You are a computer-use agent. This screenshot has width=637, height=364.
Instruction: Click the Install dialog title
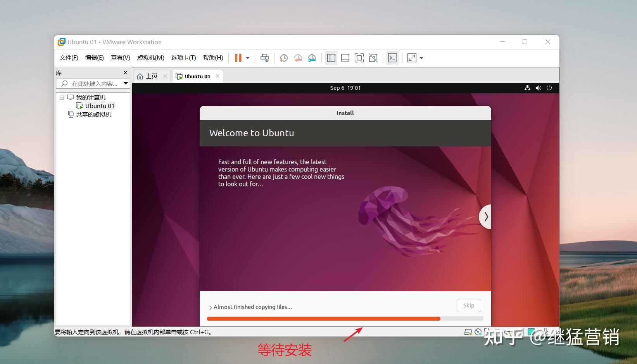[x=345, y=113]
